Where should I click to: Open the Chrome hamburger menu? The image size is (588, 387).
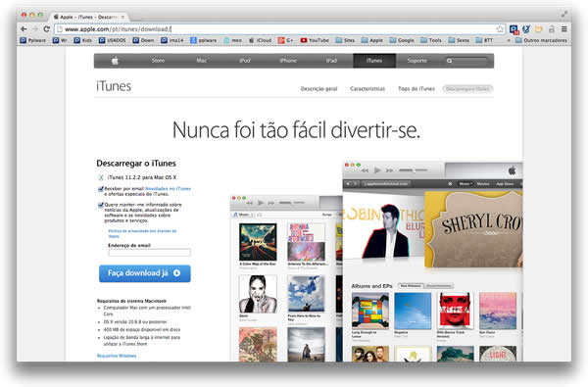pyautogui.click(x=564, y=28)
